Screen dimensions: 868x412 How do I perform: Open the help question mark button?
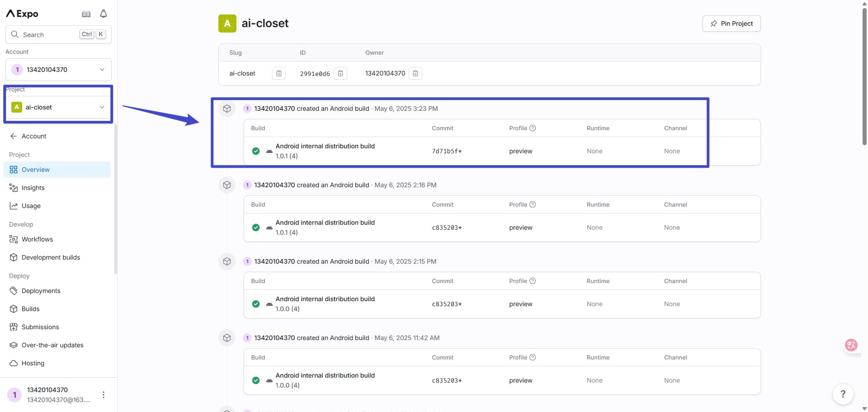click(843, 393)
